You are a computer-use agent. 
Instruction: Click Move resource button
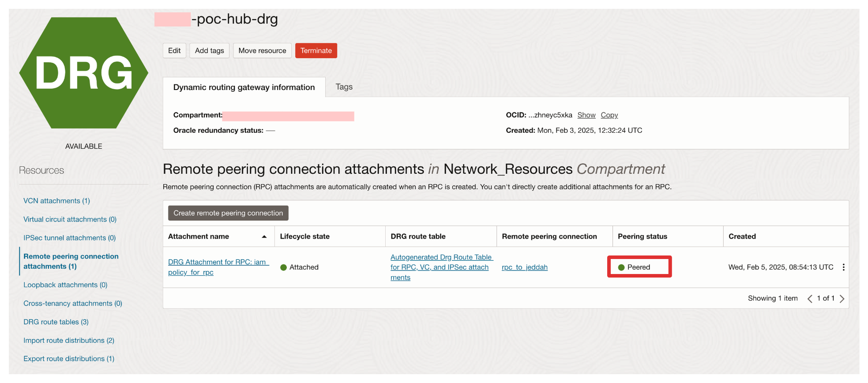click(x=262, y=51)
